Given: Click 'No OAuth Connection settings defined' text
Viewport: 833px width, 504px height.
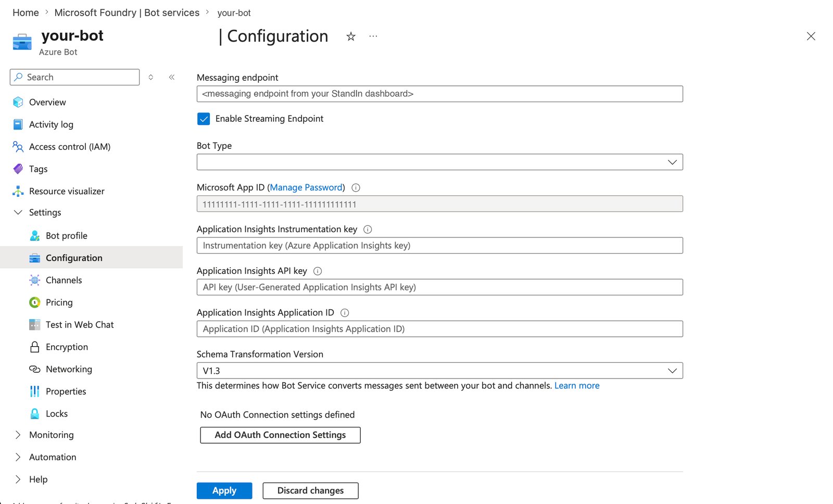Looking at the screenshot, I should (x=277, y=415).
